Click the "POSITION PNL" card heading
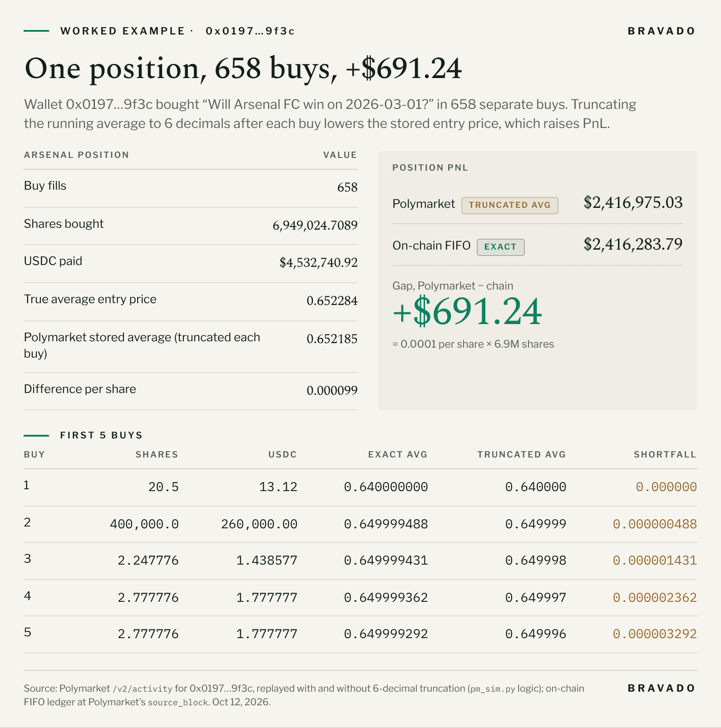This screenshot has height=728, width=721. click(430, 167)
